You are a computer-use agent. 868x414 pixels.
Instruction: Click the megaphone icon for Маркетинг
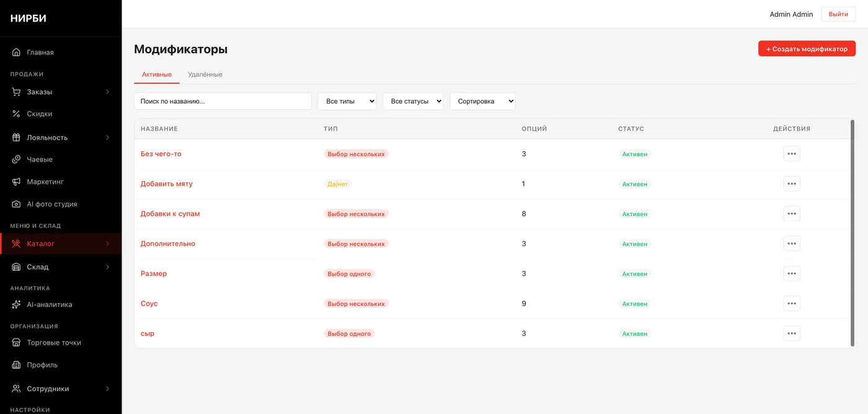click(x=17, y=182)
